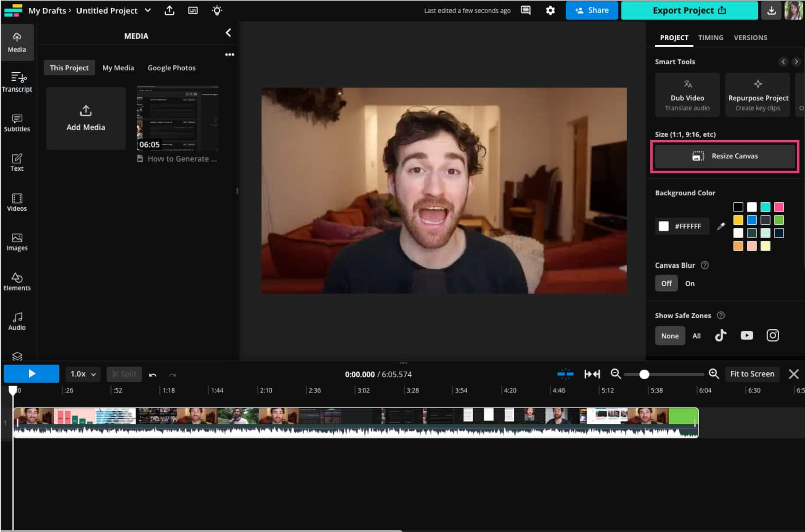Select the Repurpose Project smart tool
Screen dimensions: 805x532
tap(757, 95)
